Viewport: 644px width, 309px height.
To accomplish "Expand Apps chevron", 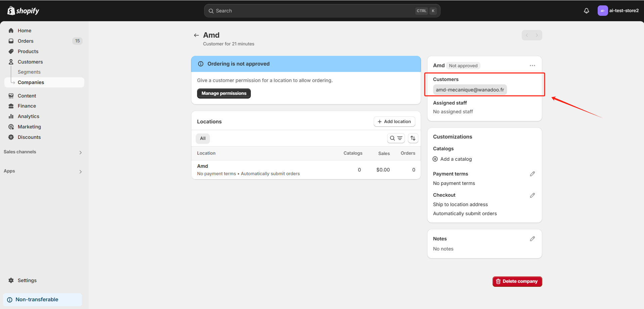I will pyautogui.click(x=81, y=171).
